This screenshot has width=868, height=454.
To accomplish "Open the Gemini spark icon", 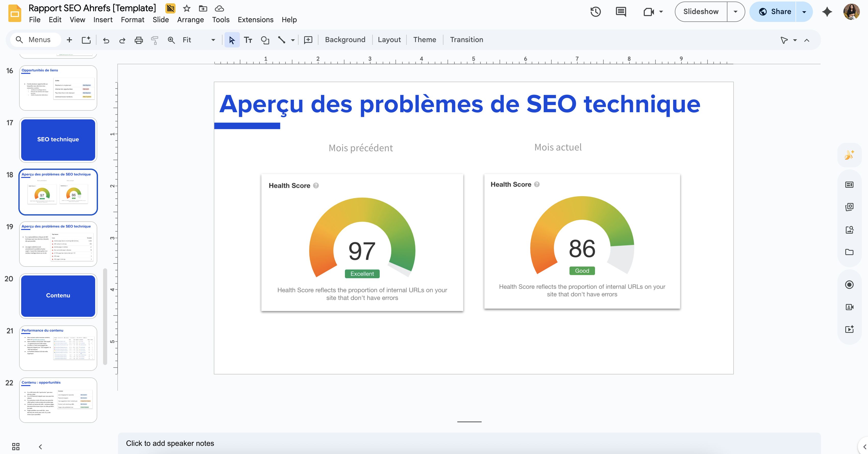I will pyautogui.click(x=827, y=11).
